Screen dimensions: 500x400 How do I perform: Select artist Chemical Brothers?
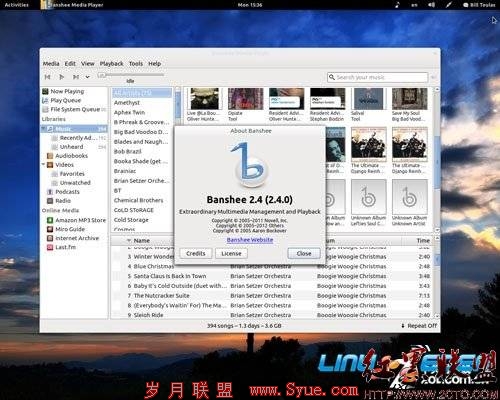[138, 200]
